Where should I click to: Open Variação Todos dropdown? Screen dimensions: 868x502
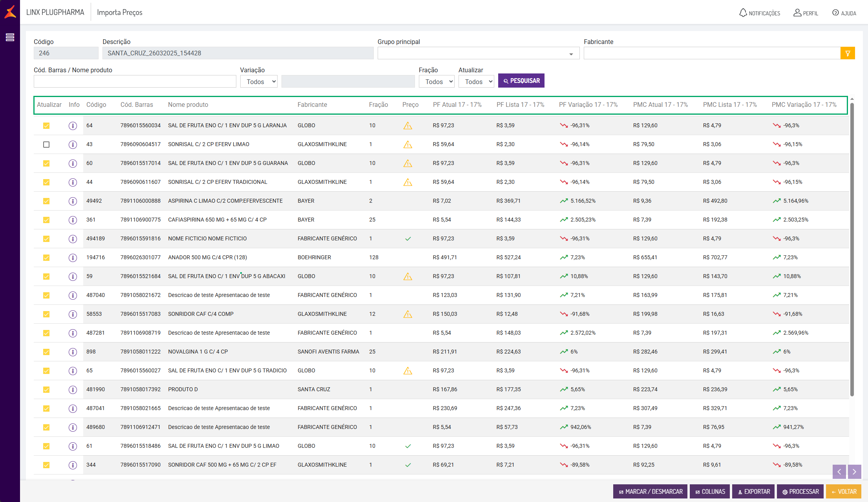click(x=259, y=81)
